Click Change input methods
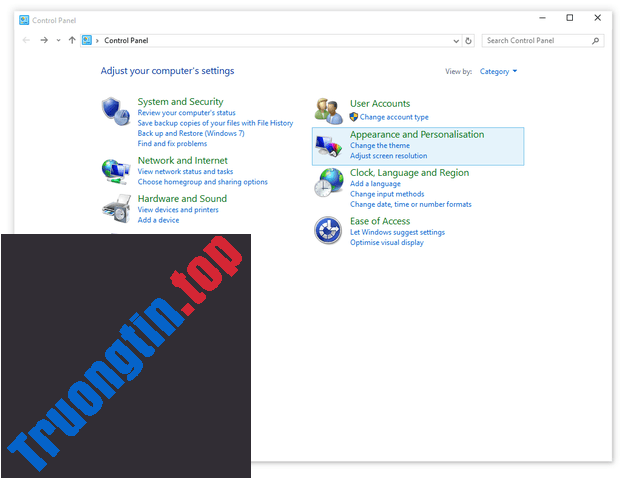Image resolution: width=625 pixels, height=479 pixels. [387, 194]
